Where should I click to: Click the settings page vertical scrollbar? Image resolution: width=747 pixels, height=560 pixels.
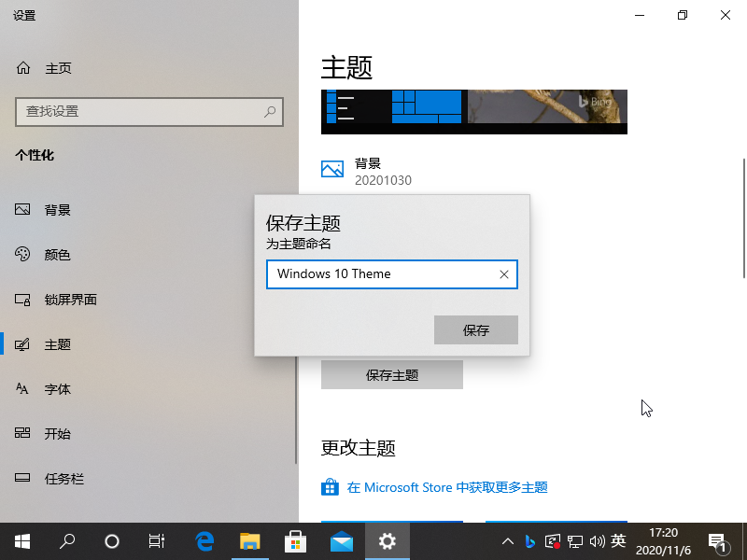pyautogui.click(x=743, y=218)
